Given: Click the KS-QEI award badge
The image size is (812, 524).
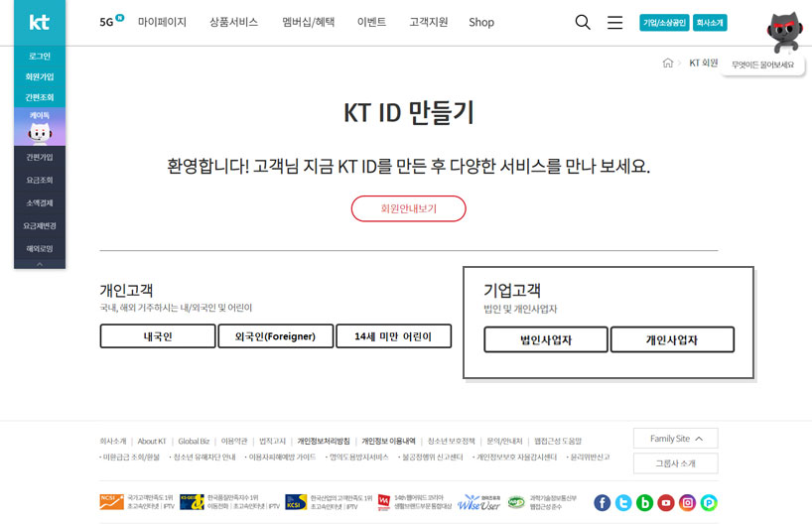Looking at the screenshot, I should [x=192, y=502].
